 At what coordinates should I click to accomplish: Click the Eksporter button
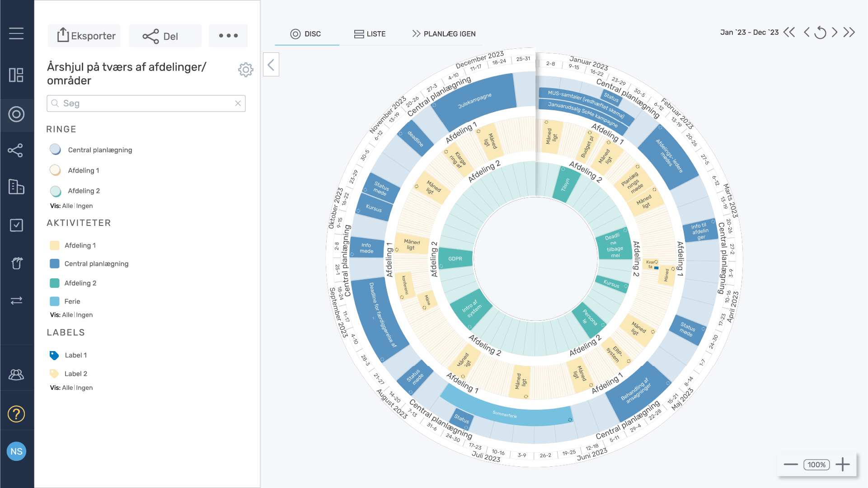(84, 36)
